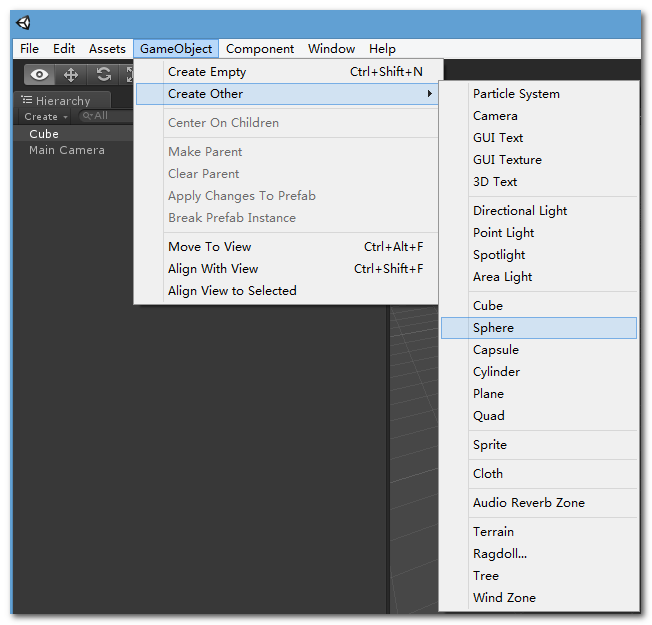The image size is (652, 625).
Task: Open the Window menu
Action: [331, 49]
